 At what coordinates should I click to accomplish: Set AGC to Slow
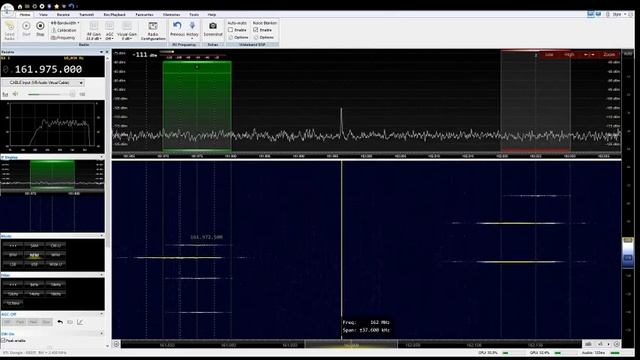(x=47, y=322)
